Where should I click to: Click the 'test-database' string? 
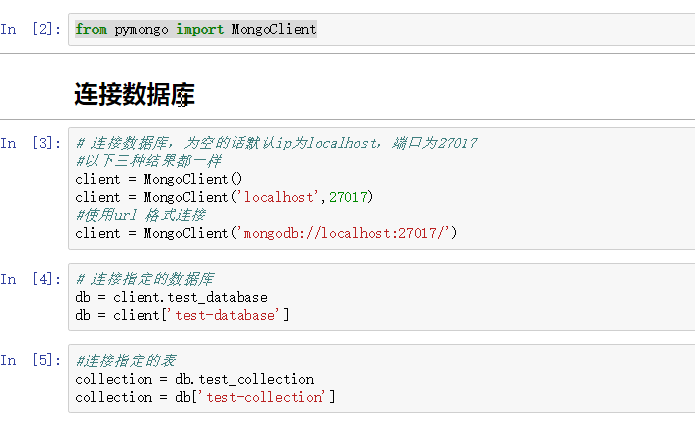(228, 315)
